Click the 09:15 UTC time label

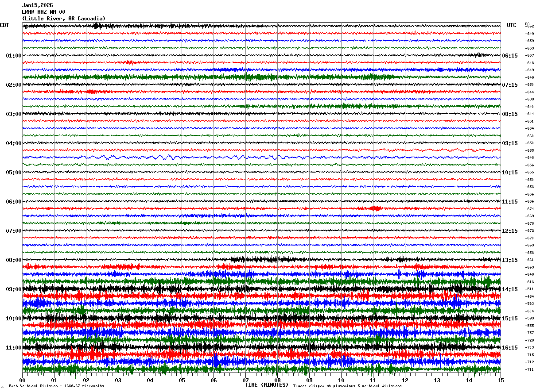tap(510, 143)
